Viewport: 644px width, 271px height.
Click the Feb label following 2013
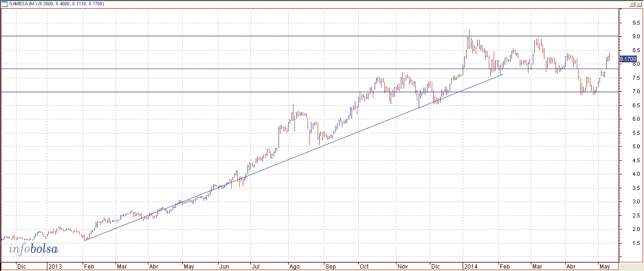[x=90, y=266]
